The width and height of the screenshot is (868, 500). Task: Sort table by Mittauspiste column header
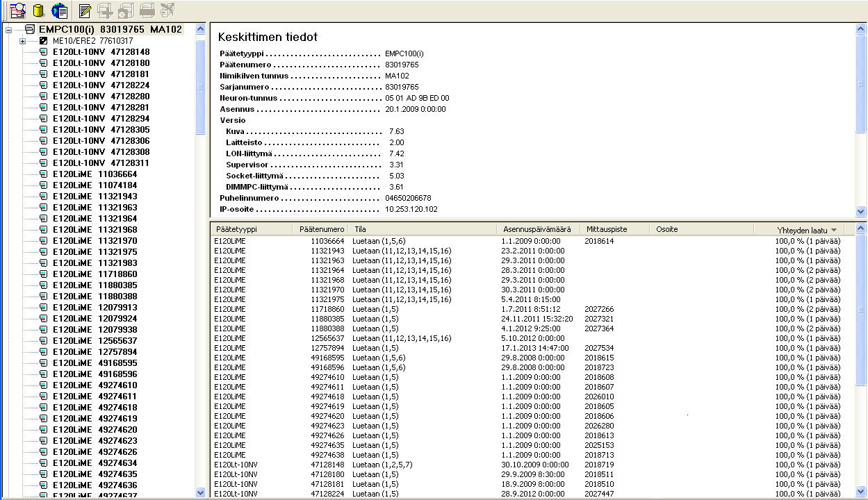(614, 229)
